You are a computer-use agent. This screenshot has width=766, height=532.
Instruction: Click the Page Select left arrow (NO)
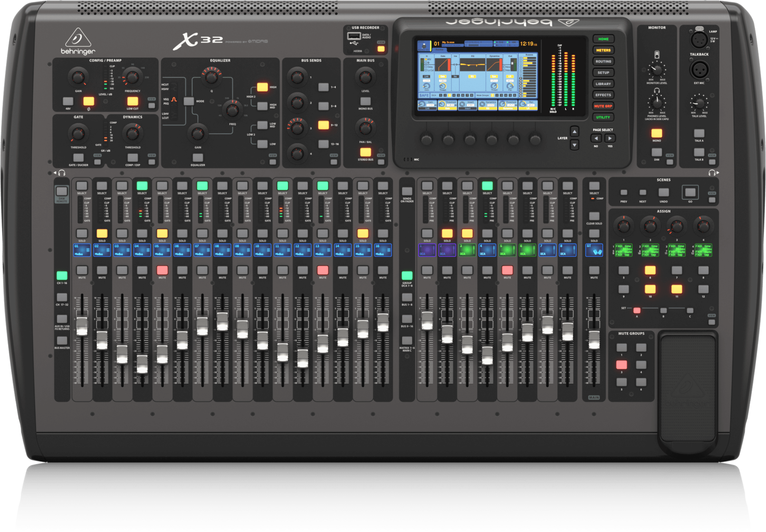[596, 138]
